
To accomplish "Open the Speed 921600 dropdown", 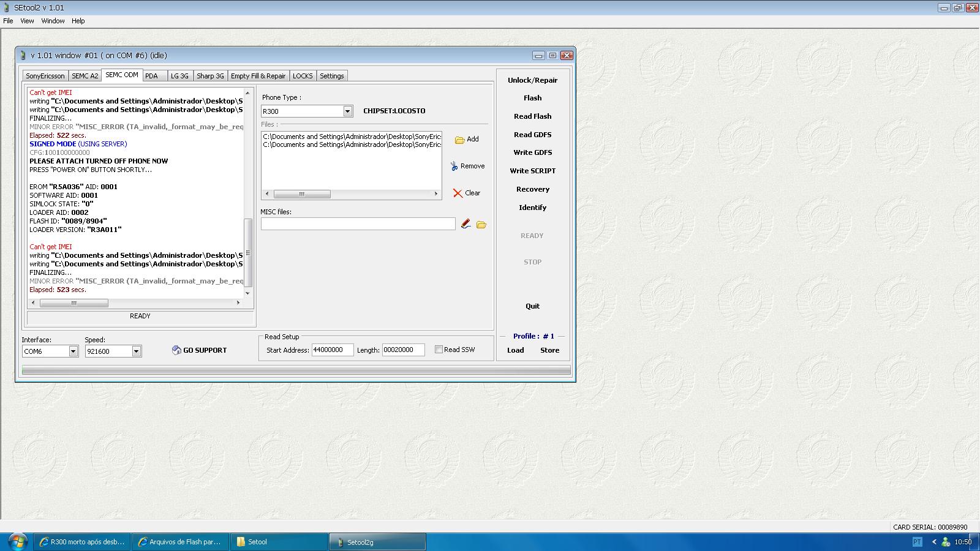I will (137, 351).
